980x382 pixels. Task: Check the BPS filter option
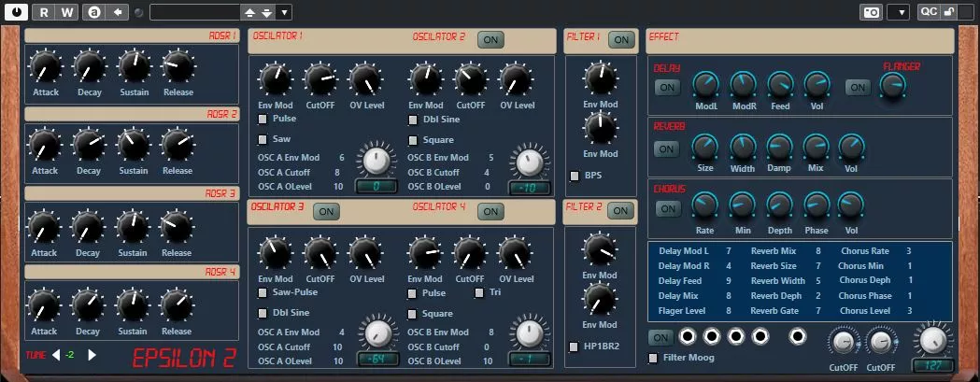pos(575,175)
